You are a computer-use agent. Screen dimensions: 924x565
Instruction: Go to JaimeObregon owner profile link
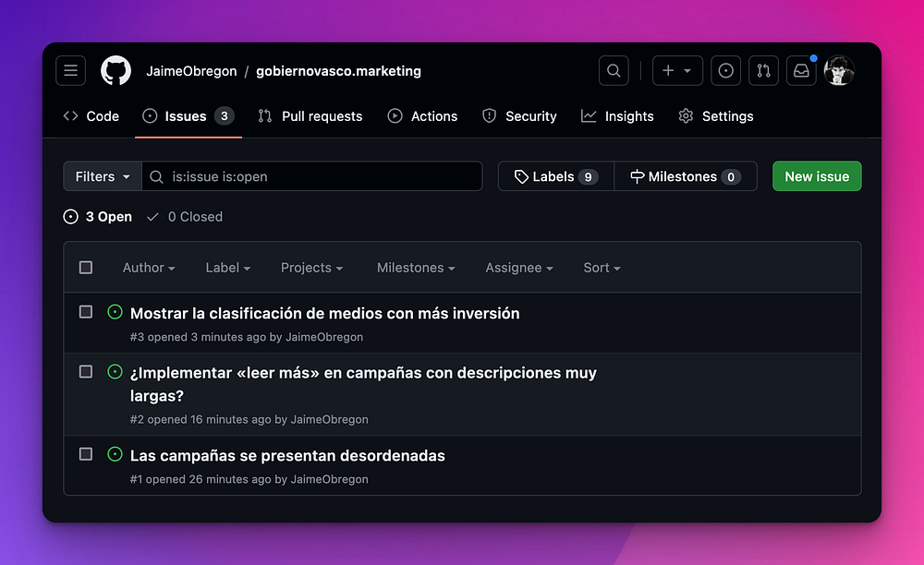click(x=191, y=71)
